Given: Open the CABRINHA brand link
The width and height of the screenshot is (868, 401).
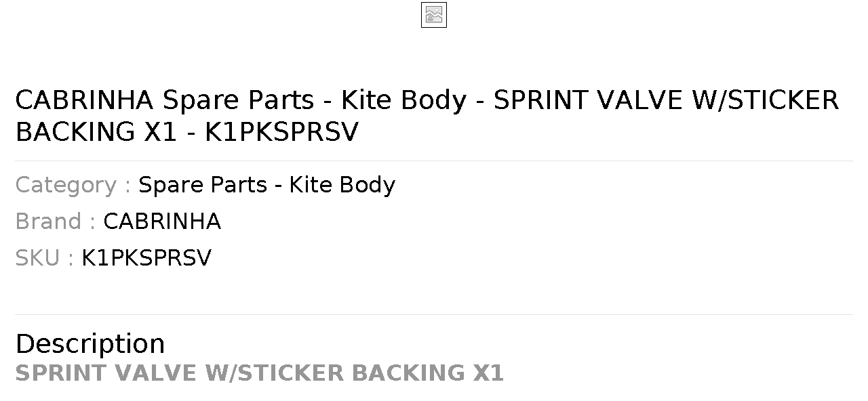Looking at the screenshot, I should click(x=161, y=221).
